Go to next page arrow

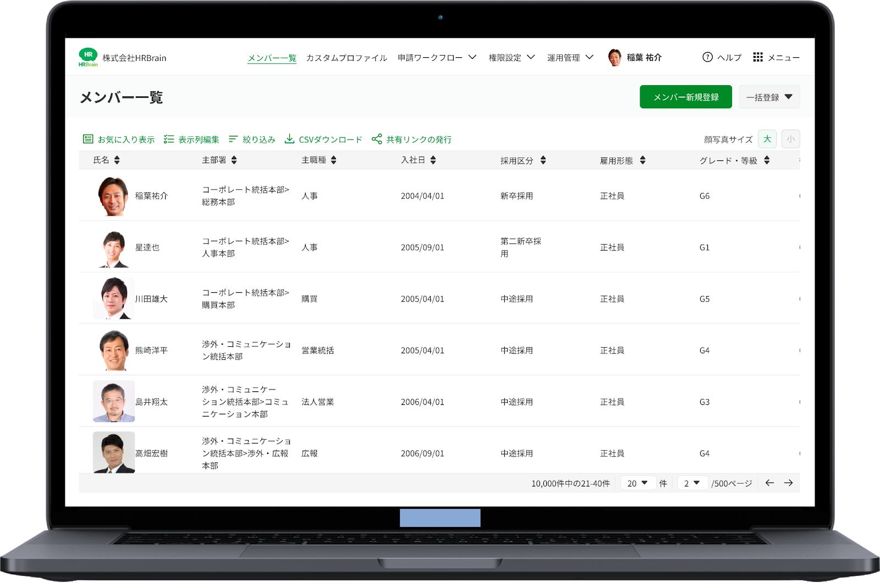789,483
